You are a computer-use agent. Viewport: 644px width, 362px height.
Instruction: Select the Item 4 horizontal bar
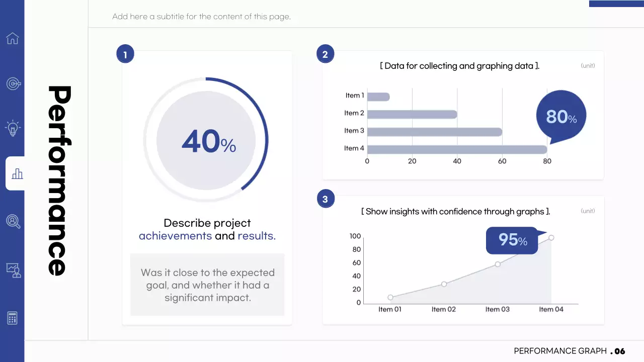point(456,149)
